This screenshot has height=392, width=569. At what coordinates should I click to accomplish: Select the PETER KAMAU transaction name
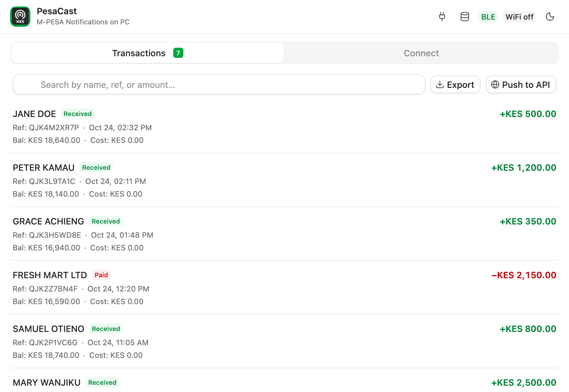tap(44, 168)
